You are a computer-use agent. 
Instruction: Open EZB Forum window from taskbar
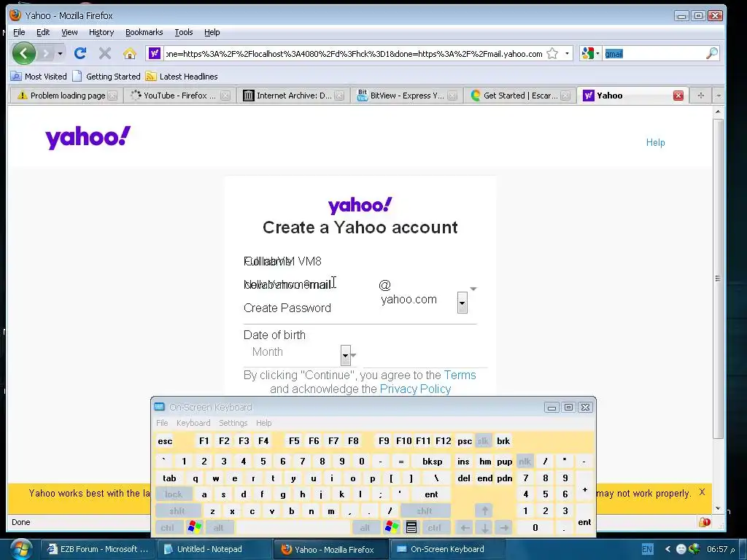98,549
